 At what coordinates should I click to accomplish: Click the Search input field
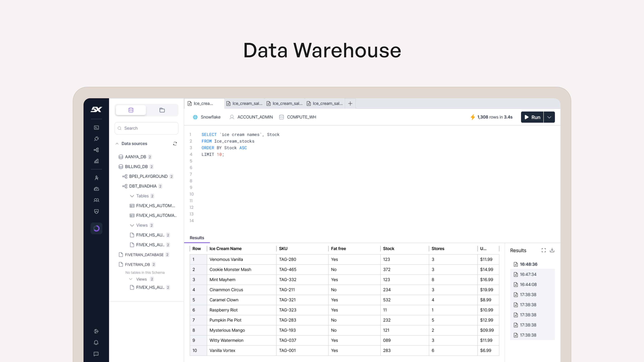coord(147,128)
